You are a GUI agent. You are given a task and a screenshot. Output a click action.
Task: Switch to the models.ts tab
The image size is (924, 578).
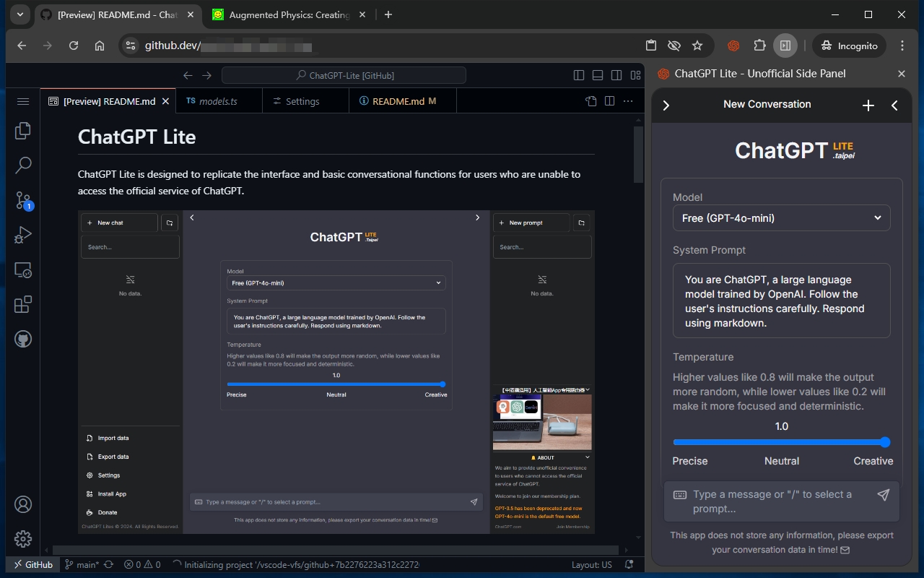tap(217, 101)
